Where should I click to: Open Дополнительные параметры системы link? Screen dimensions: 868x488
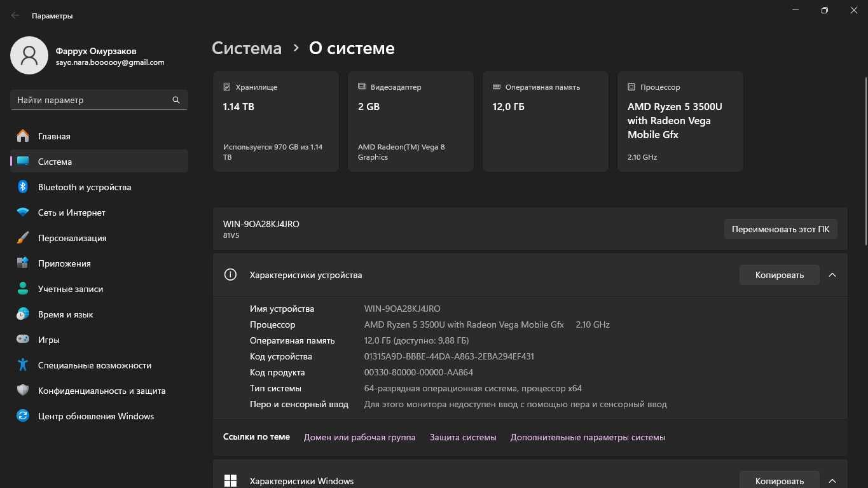[x=588, y=437]
